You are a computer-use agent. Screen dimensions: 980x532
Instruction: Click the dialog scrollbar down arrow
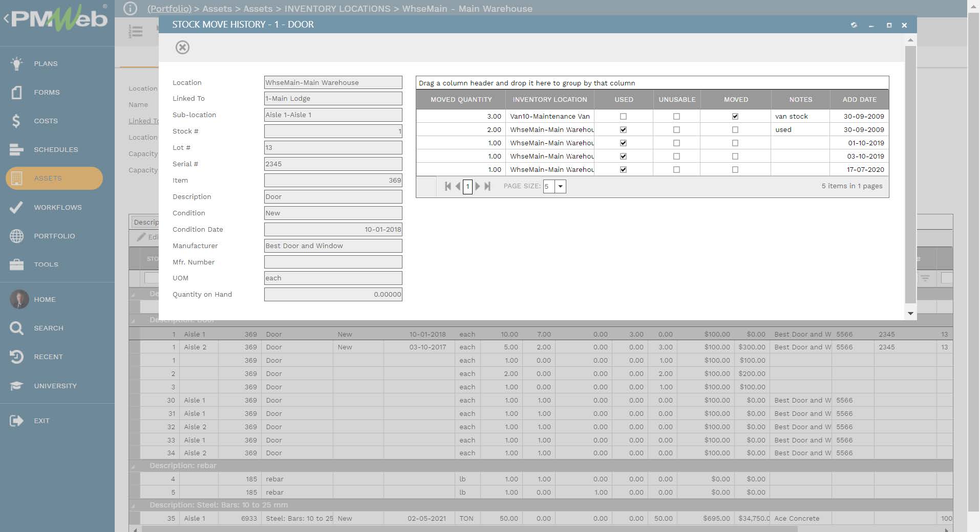[x=910, y=313]
